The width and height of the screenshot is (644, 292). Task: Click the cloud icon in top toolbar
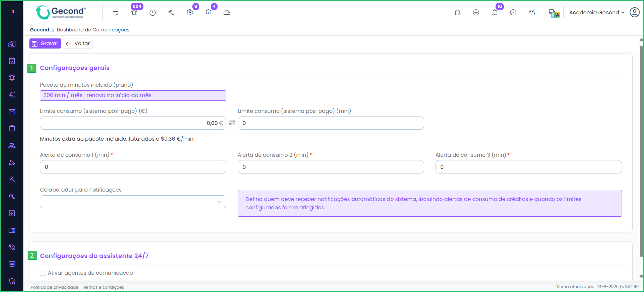tap(227, 13)
